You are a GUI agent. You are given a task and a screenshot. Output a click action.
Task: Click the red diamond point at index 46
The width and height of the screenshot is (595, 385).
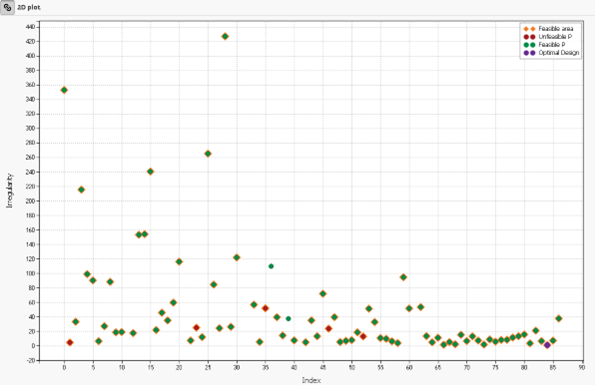pyautogui.click(x=329, y=328)
